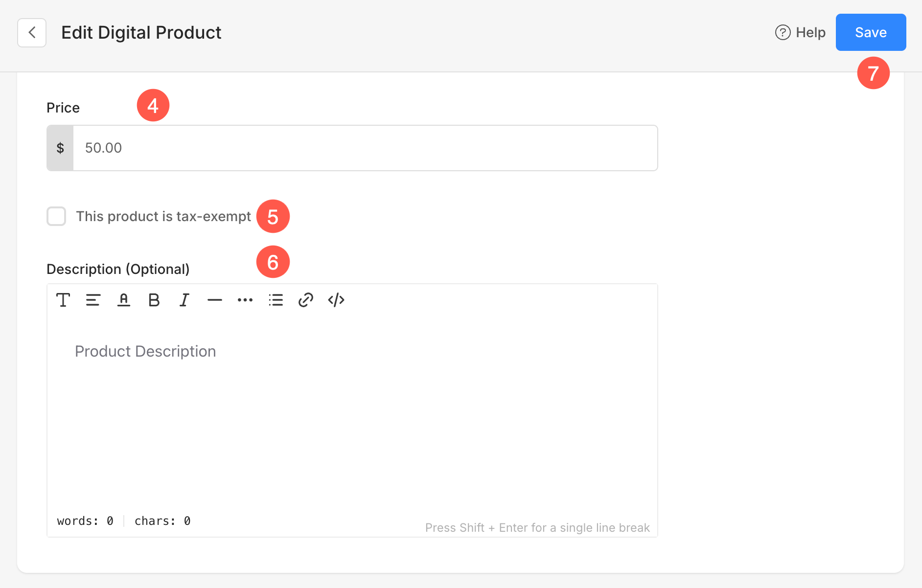The height and width of the screenshot is (588, 922).
Task: Insert a bulleted list in description
Action: click(x=276, y=300)
